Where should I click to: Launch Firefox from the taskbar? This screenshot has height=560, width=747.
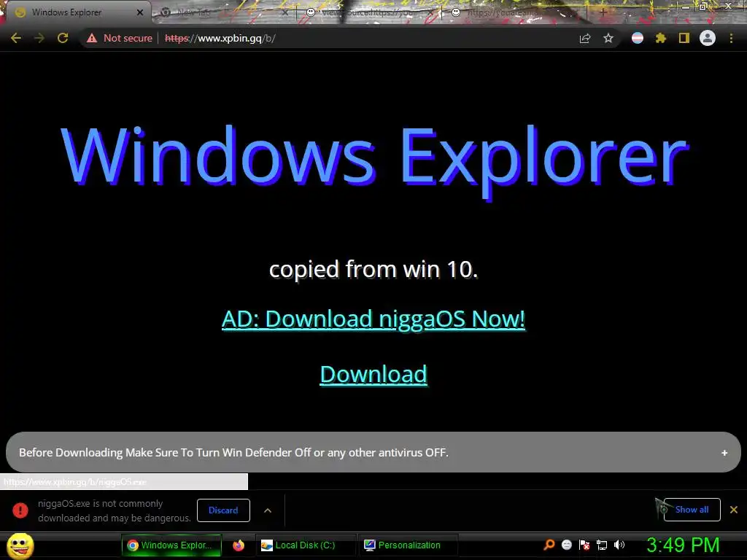(x=239, y=545)
